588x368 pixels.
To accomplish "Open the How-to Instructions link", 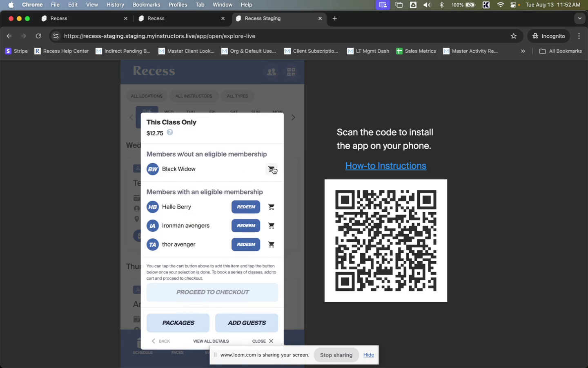I will 386,166.
